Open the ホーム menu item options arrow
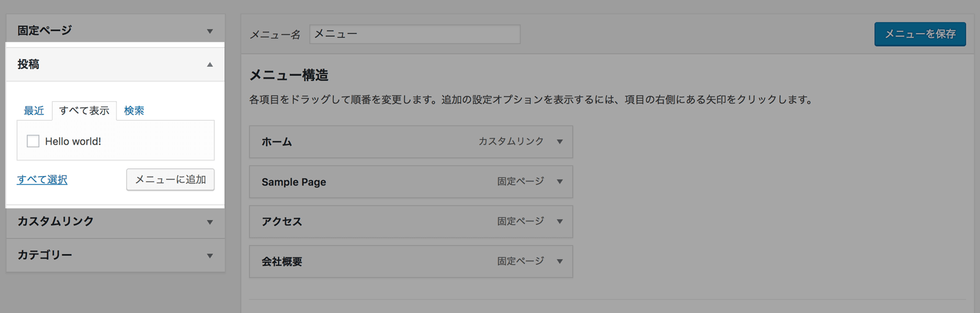The width and height of the screenshot is (980, 313). (x=560, y=142)
